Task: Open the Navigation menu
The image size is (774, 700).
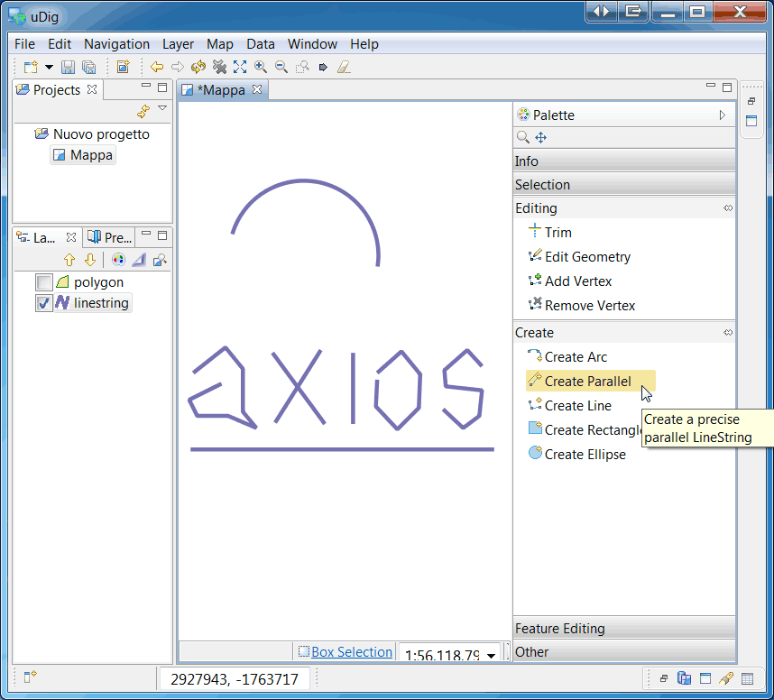Action: [x=117, y=44]
